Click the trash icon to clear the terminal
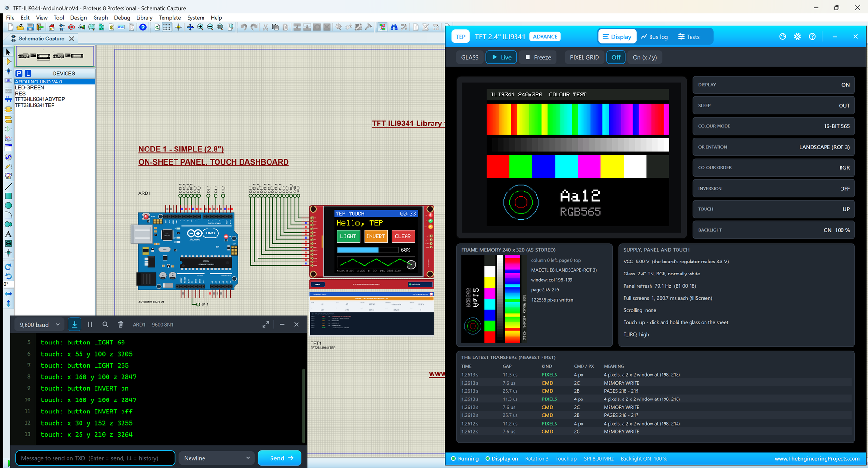The height and width of the screenshot is (468, 868). point(121,325)
